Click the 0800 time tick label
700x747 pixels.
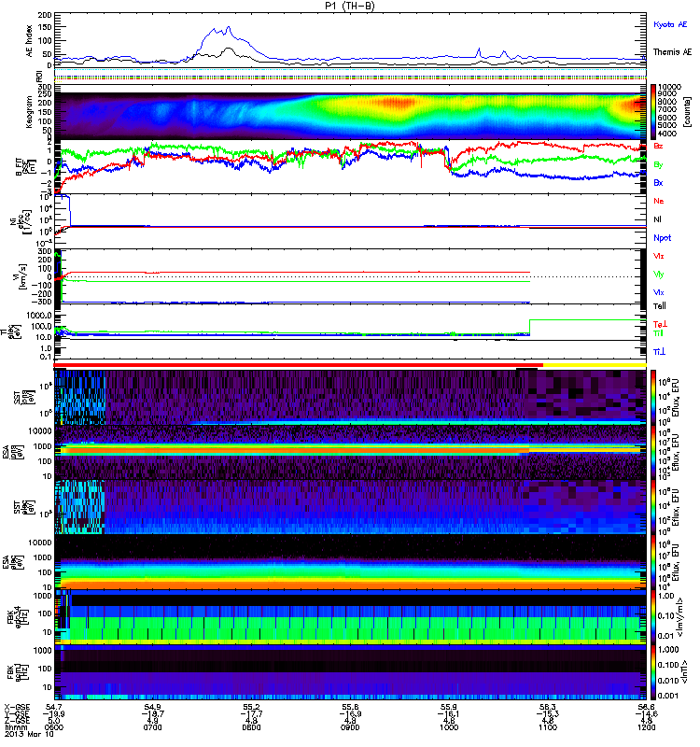pyautogui.click(x=251, y=727)
